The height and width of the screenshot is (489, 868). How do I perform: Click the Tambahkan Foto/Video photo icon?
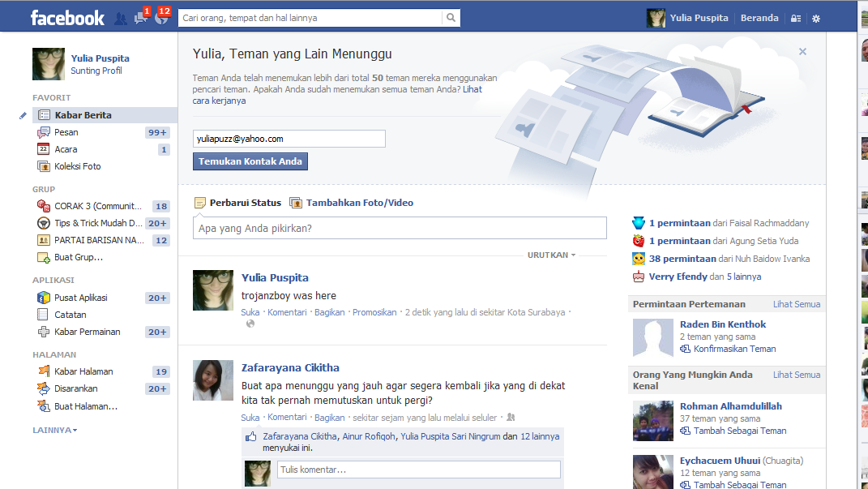tap(296, 203)
